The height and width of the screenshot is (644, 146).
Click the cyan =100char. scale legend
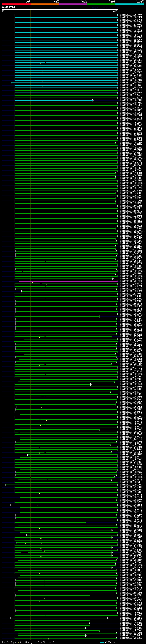point(109,642)
